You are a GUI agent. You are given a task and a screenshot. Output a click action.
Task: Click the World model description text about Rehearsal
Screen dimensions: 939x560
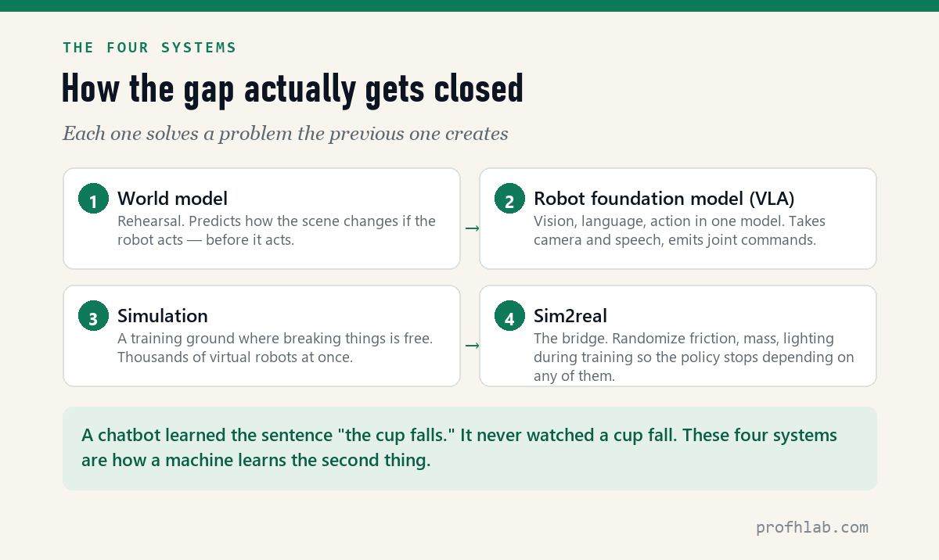click(x=277, y=230)
